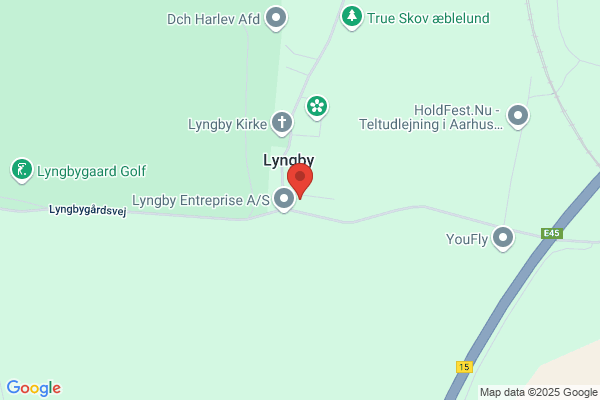Click the True Skov æblelund tree pin

coord(352,17)
